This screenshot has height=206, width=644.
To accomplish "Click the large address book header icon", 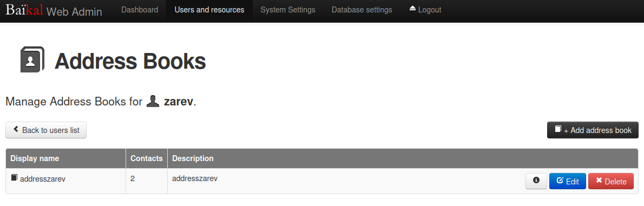I will coord(32,59).
